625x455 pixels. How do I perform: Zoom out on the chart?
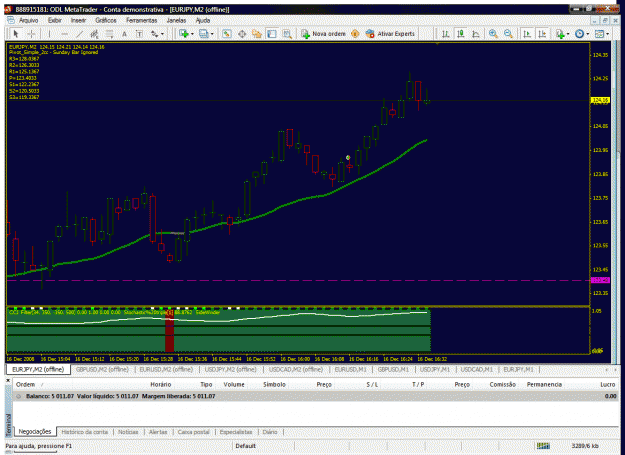508,34
